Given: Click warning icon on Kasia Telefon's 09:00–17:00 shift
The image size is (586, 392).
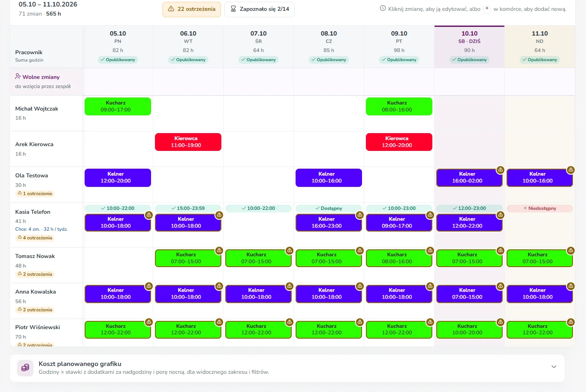Looking at the screenshot, I should 430,215.
